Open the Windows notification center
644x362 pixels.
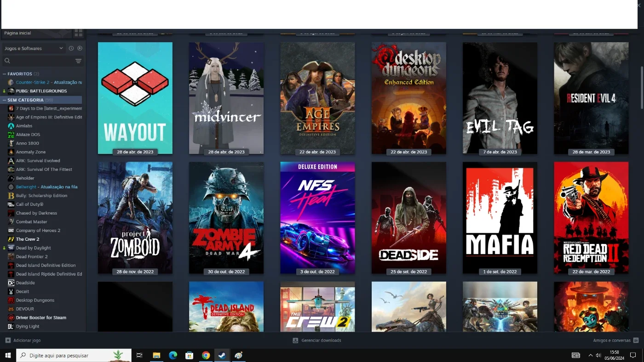633,355
